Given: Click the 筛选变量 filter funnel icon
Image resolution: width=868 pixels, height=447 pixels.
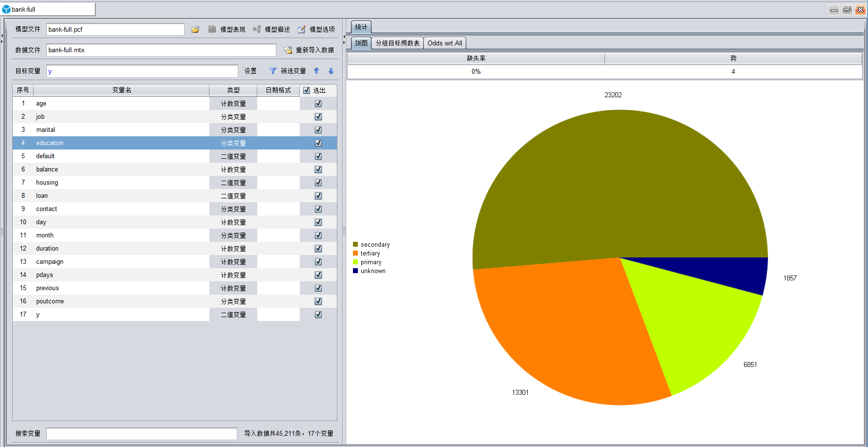Looking at the screenshot, I should pos(273,71).
